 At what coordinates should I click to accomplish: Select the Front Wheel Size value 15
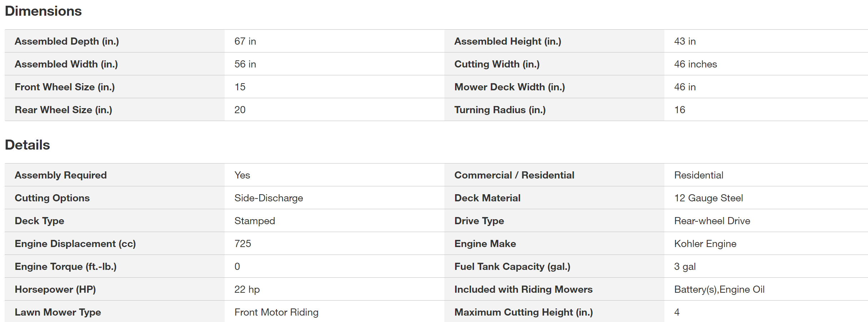[240, 87]
